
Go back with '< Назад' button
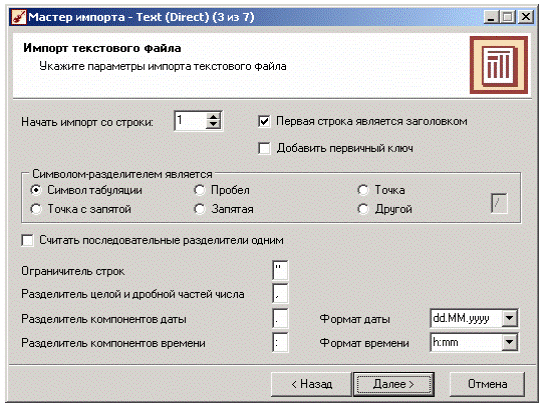tap(311, 384)
